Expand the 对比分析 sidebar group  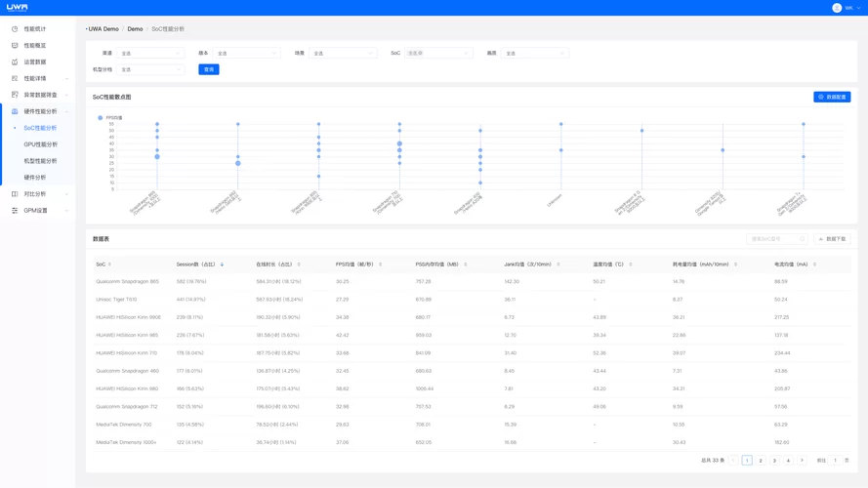click(x=39, y=194)
